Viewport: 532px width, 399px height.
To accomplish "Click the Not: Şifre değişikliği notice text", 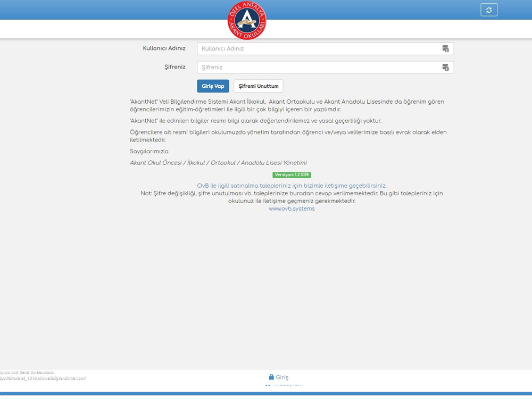I will 292,197.
